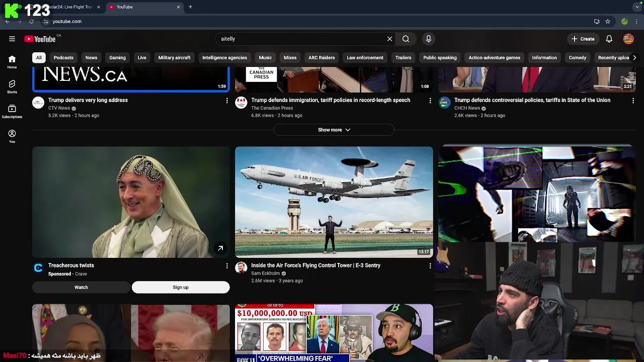
Task: Open The Canadian Press channel avatar
Action: click(242, 103)
